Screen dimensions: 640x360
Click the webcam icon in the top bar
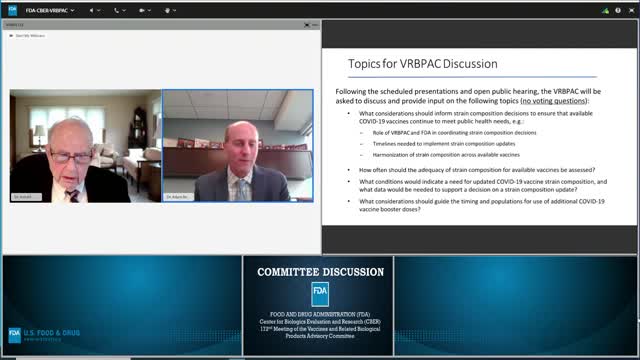142,11
